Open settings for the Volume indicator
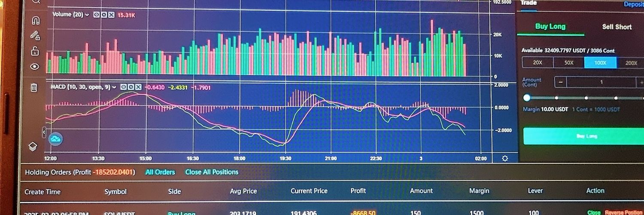This screenshot has width=644, height=215. 103,15
